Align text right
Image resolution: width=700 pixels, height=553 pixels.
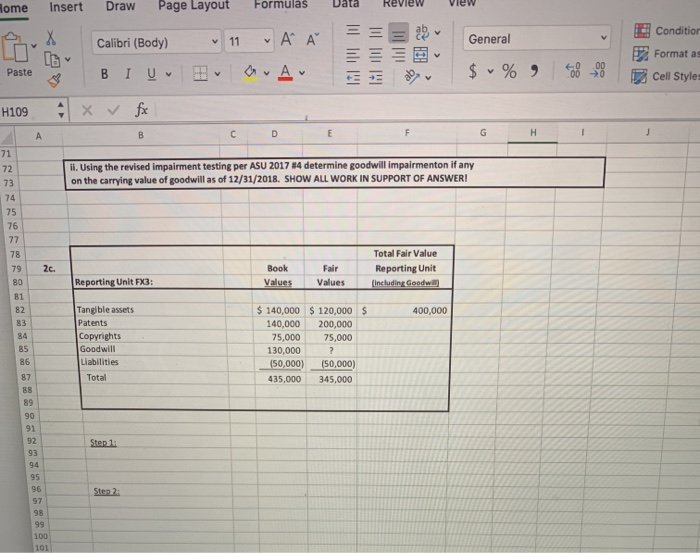click(x=398, y=55)
